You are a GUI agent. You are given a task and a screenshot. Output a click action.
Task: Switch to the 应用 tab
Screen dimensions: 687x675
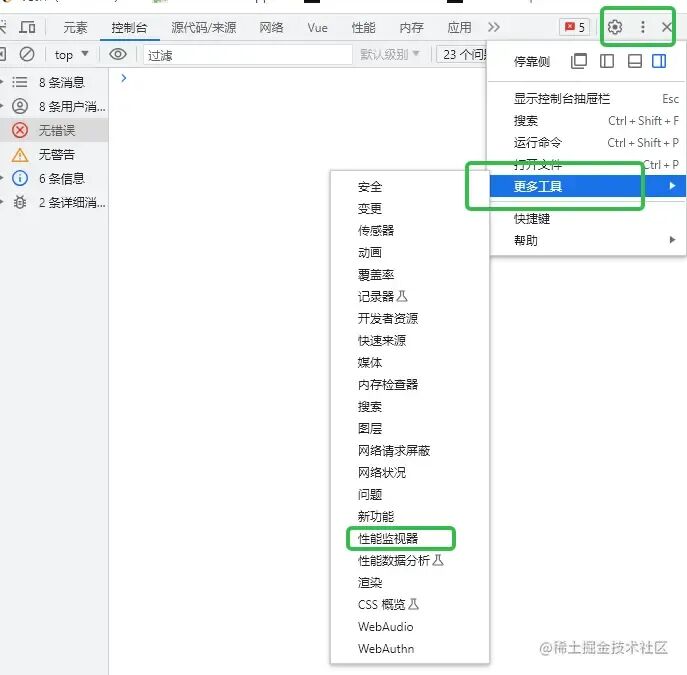tap(459, 28)
